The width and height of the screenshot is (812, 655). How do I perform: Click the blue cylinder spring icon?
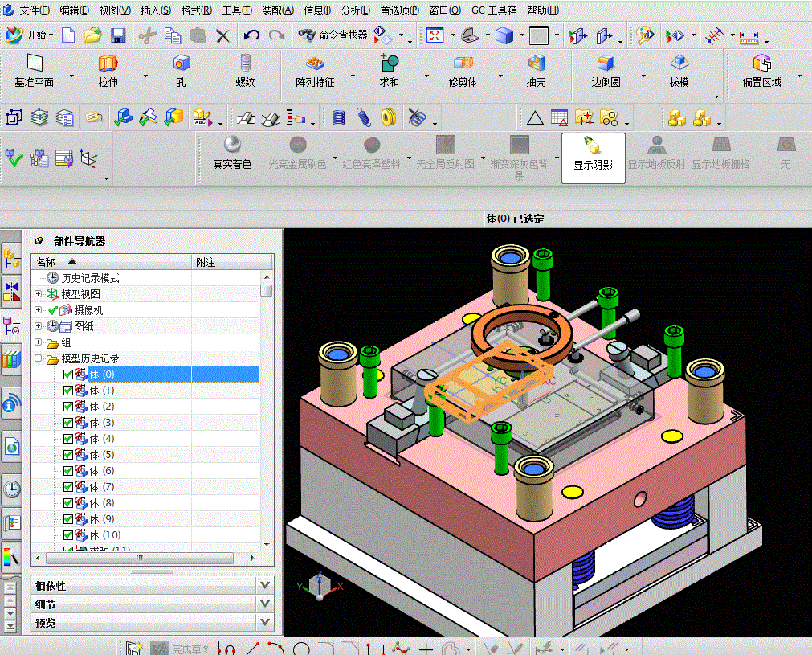(x=338, y=117)
